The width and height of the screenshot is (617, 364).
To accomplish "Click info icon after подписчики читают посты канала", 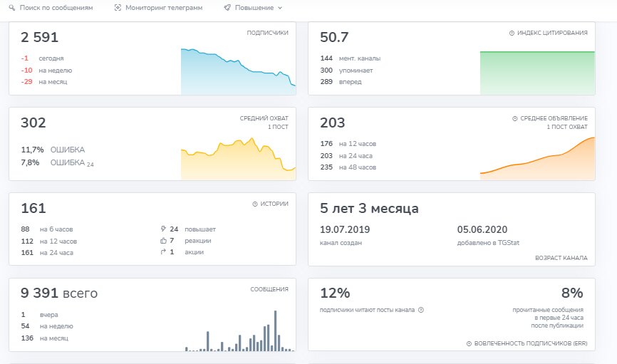I will [x=421, y=310].
